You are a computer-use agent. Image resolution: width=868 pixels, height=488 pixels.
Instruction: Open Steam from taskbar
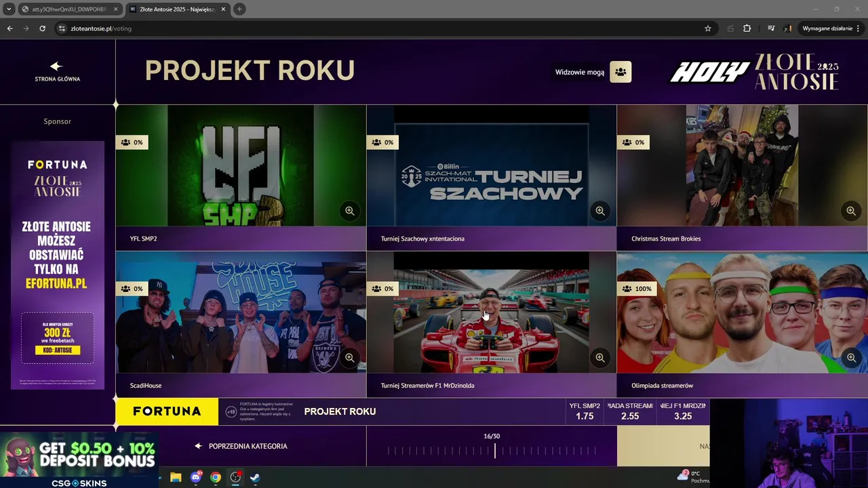[255, 477]
